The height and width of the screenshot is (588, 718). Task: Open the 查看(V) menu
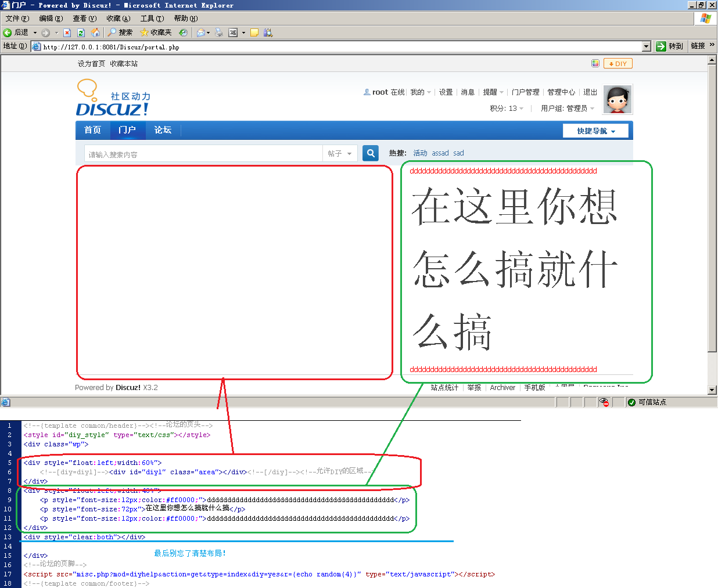pos(85,19)
